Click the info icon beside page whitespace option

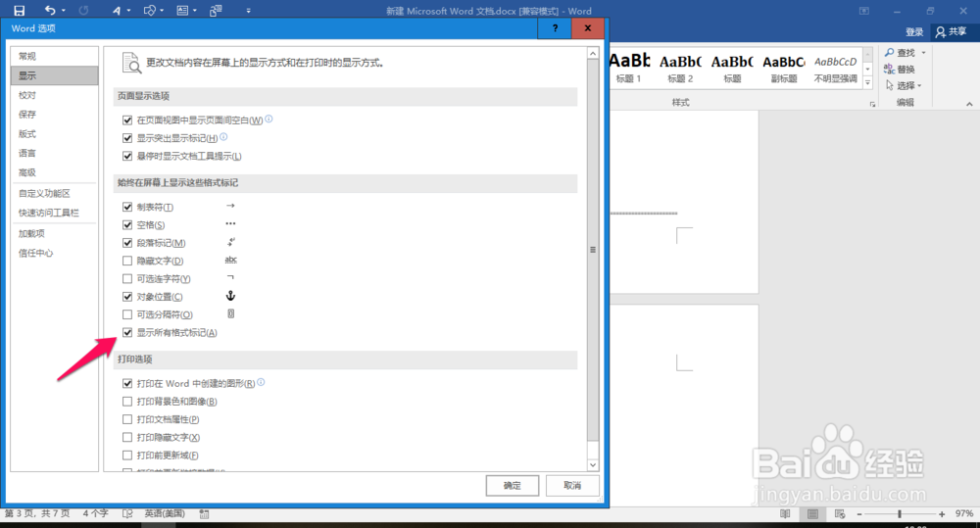pyautogui.click(x=269, y=119)
